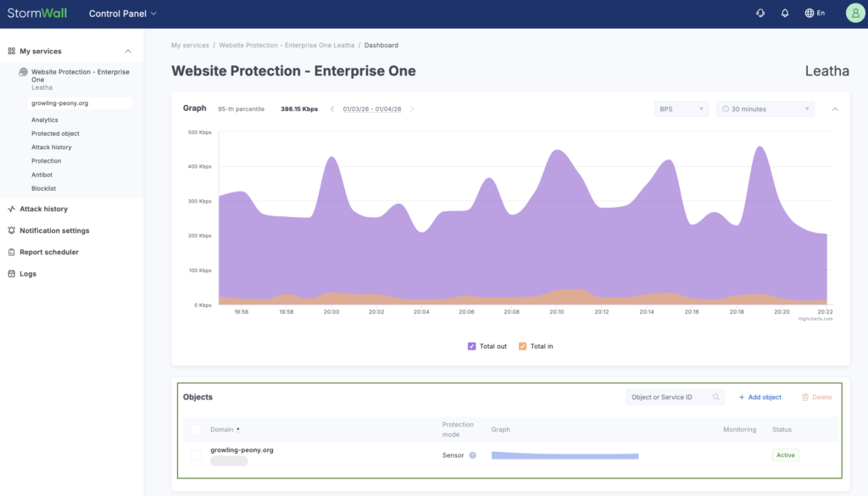Toggle the Total in legend checkbox
868x496 pixels.
tap(522, 346)
